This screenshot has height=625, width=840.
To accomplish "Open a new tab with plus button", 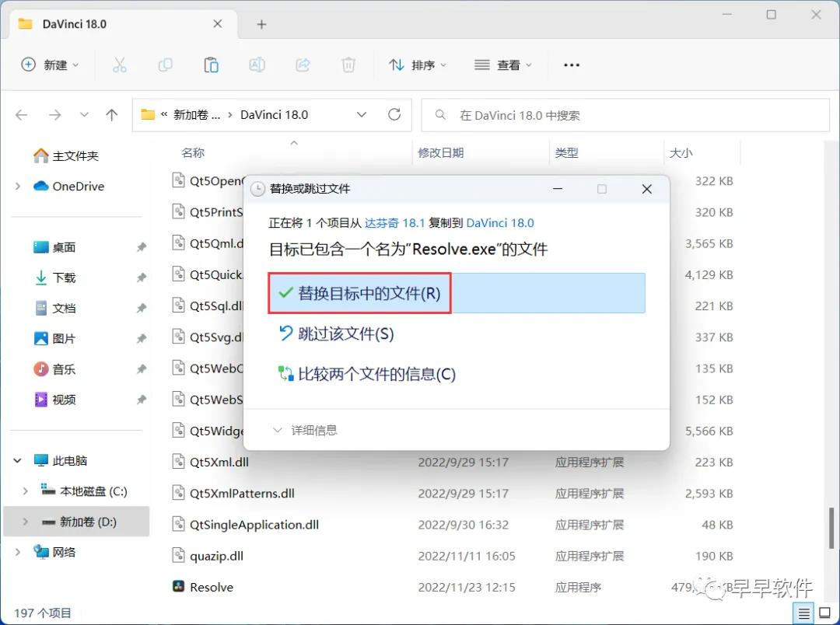I will click(x=261, y=24).
